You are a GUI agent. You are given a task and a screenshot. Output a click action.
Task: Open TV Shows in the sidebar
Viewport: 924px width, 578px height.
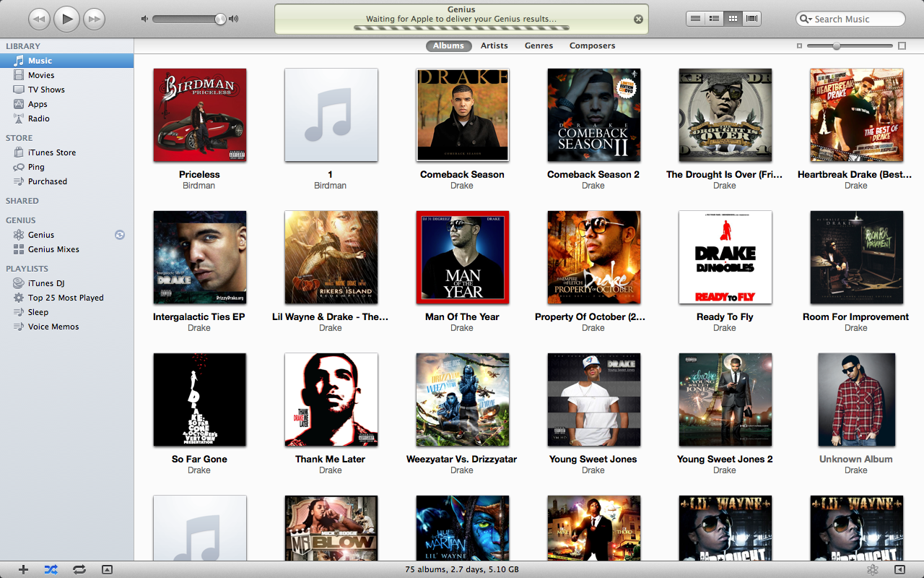[66, 90]
